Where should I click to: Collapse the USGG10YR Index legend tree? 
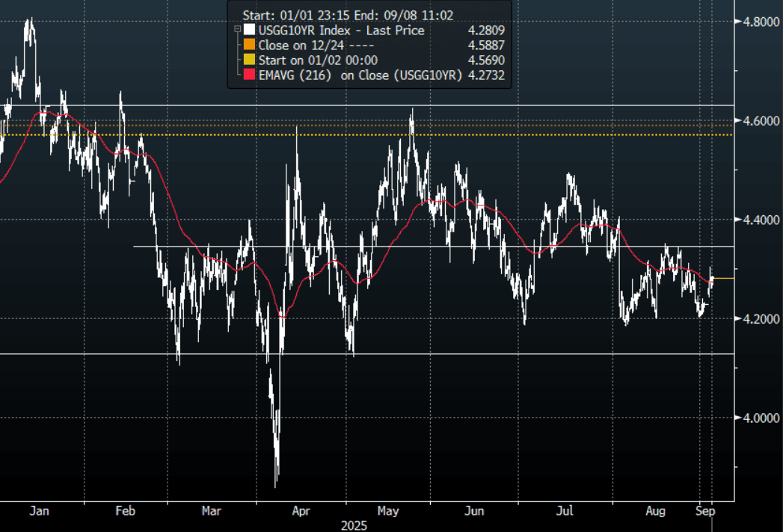[237, 31]
